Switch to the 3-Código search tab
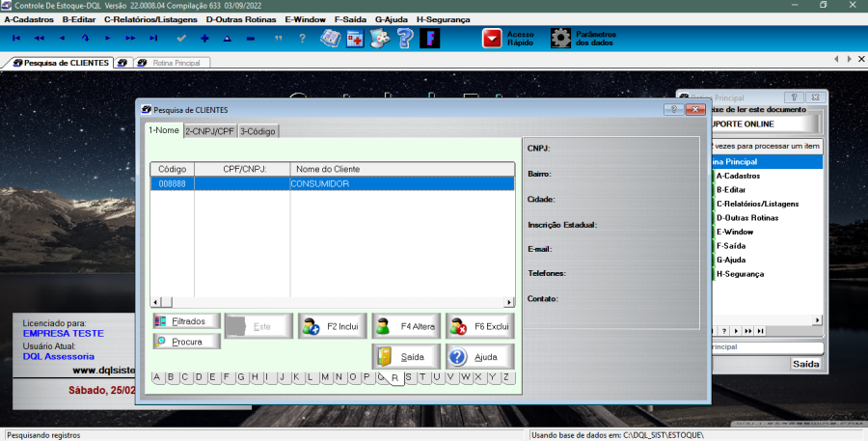Screen dimensions: 868x441 tap(258, 130)
